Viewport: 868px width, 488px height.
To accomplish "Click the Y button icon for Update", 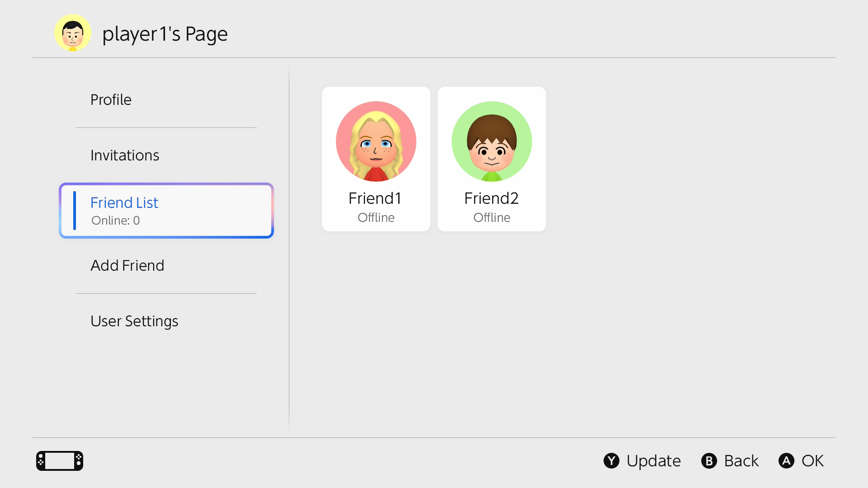I will tap(612, 461).
